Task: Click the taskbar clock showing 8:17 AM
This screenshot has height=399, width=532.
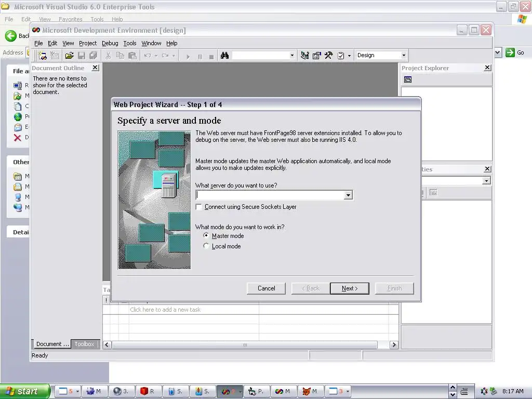Action: point(513,391)
